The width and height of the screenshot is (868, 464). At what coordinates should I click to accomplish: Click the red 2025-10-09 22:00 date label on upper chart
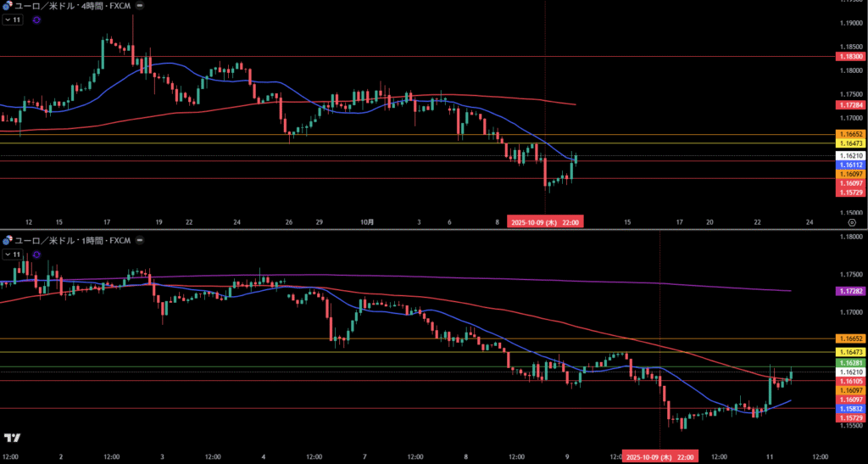545,222
